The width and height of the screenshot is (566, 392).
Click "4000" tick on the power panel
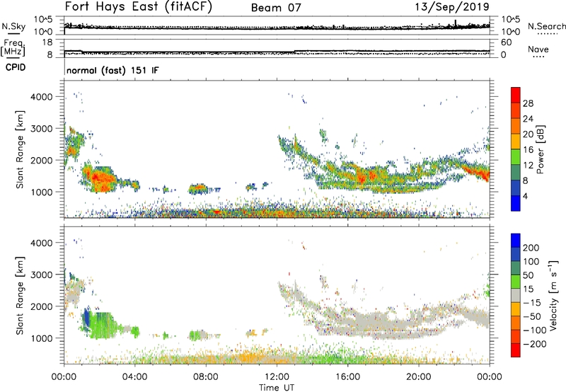(42, 97)
